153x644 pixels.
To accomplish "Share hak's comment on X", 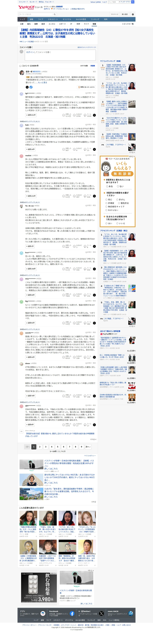I will pyautogui.click(x=94, y=149).
